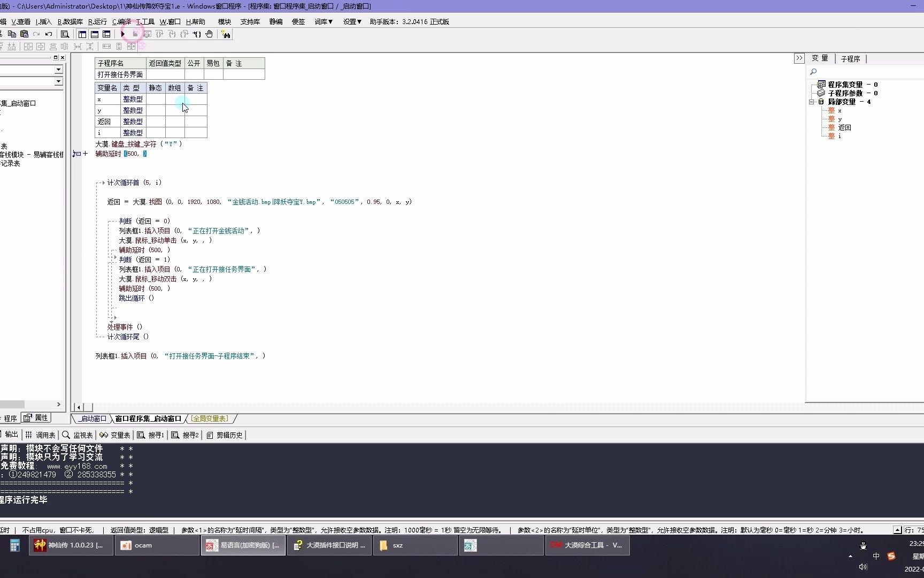Click the volume icon in system tray

(863, 567)
